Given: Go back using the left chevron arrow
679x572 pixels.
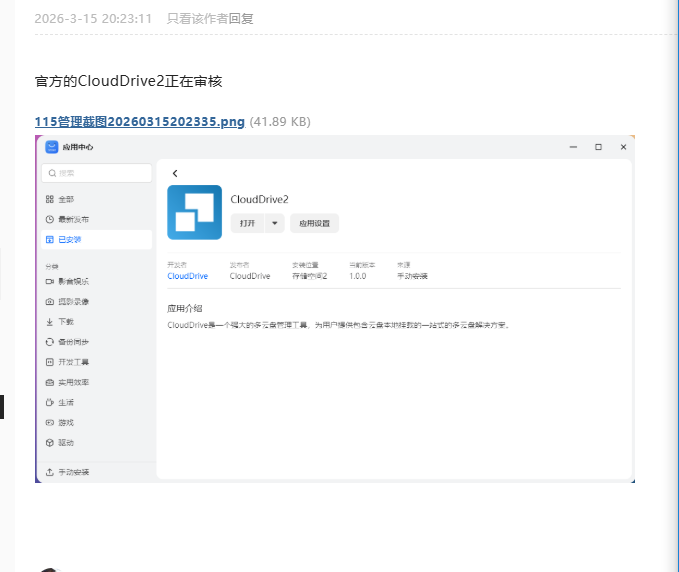Looking at the screenshot, I should coord(175,174).
